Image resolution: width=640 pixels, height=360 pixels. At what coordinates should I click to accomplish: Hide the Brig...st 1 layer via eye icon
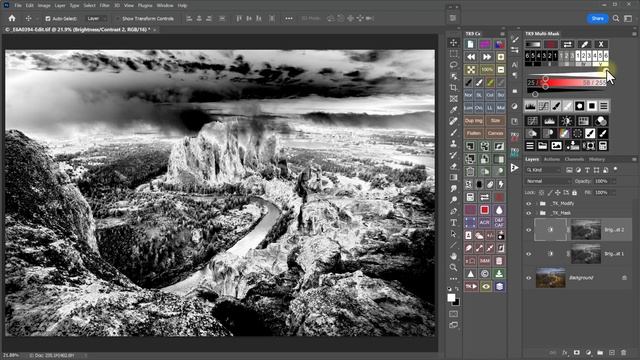pyautogui.click(x=529, y=253)
